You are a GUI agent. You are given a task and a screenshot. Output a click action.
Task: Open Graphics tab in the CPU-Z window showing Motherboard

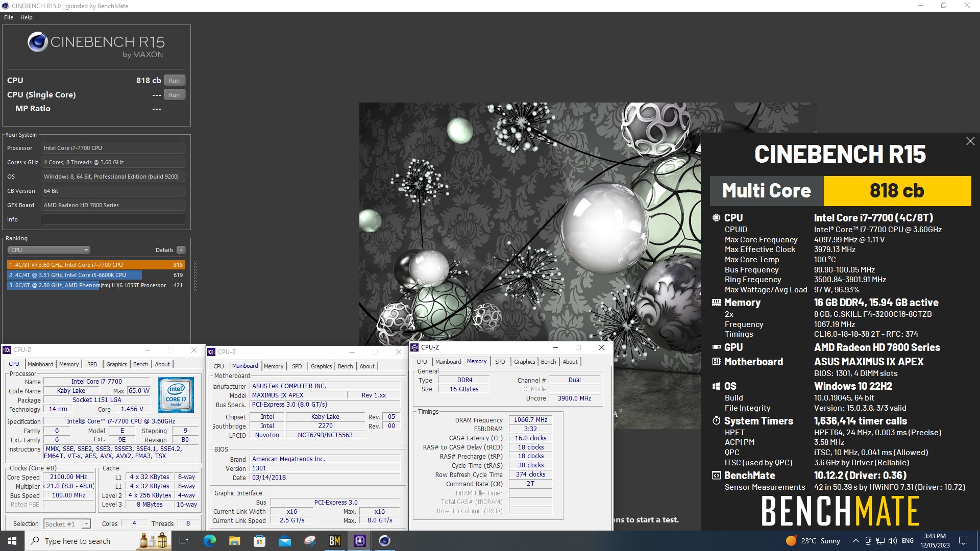point(322,366)
